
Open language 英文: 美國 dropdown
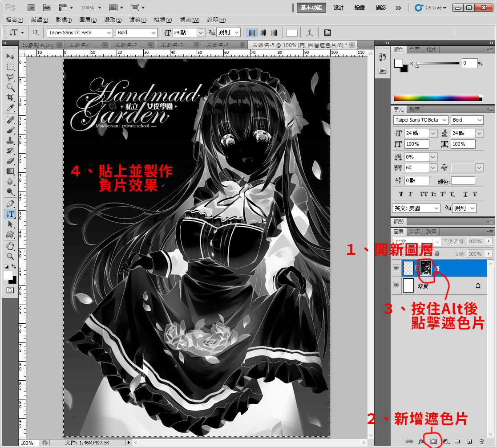436,208
